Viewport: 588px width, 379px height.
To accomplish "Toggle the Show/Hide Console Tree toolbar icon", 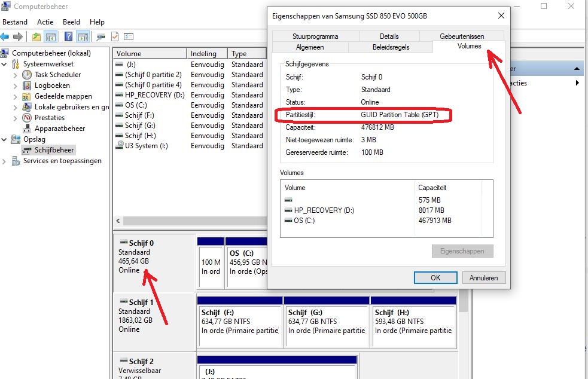I will [x=51, y=37].
